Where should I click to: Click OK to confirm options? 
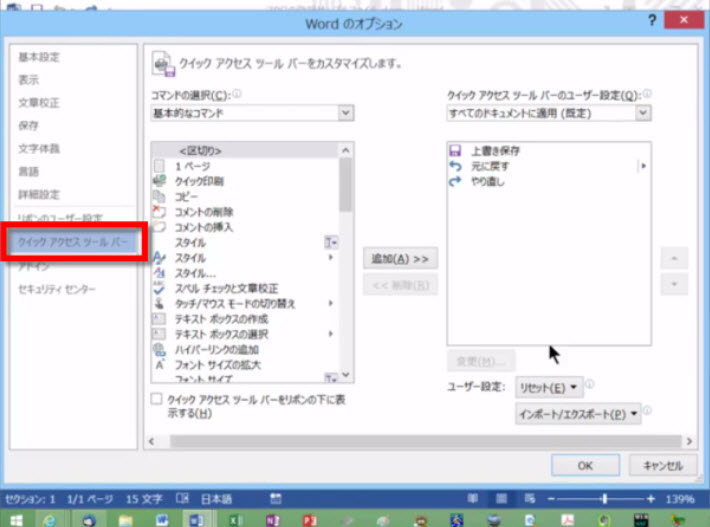(585, 465)
